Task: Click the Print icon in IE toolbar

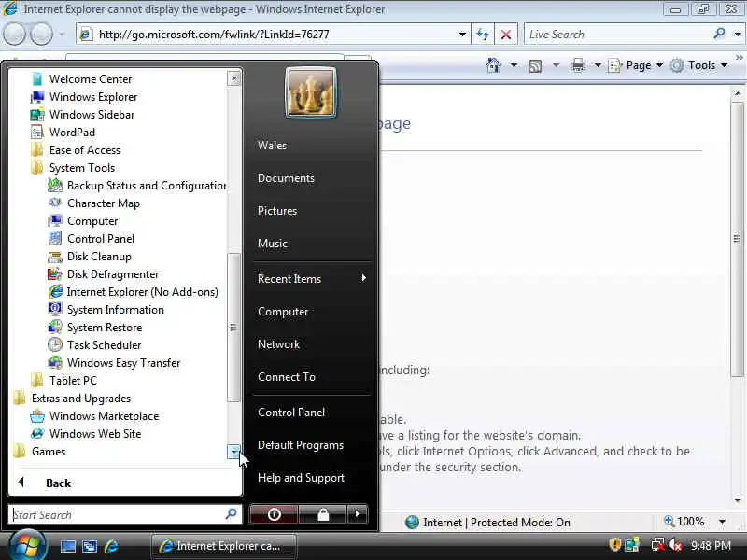Action: [577, 65]
